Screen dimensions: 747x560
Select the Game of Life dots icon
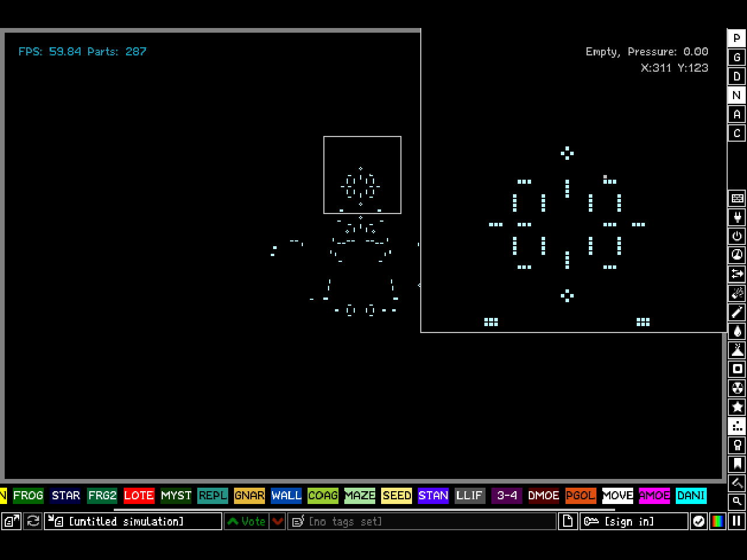coord(737,426)
